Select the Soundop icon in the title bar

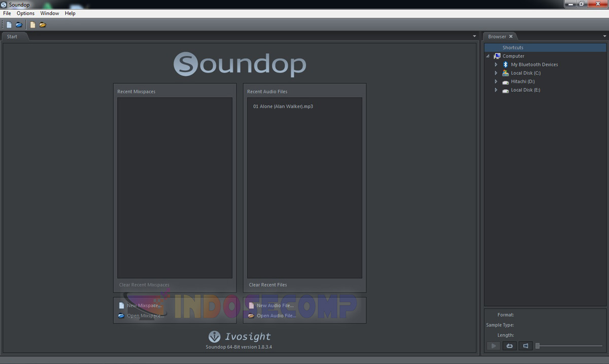coord(4,4)
